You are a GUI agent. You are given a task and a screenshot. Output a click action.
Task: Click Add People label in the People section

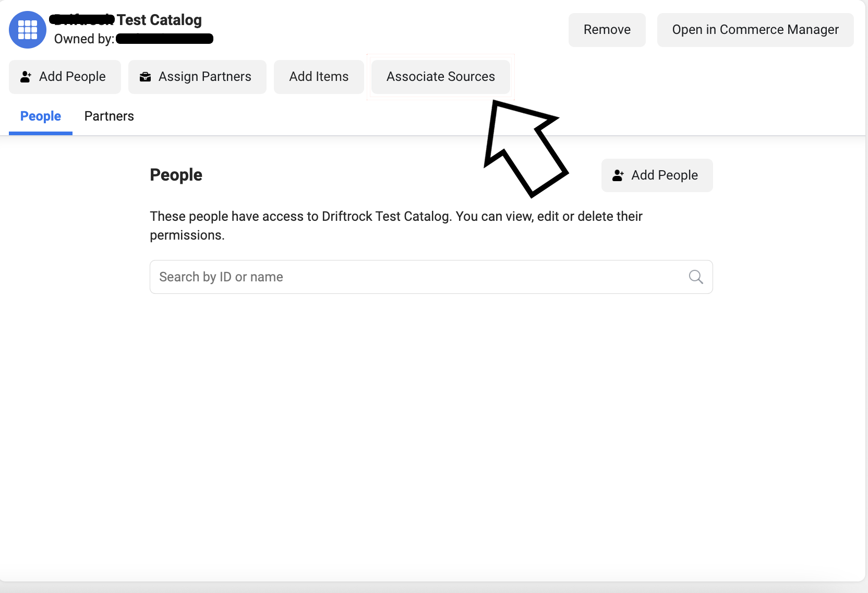pos(664,175)
